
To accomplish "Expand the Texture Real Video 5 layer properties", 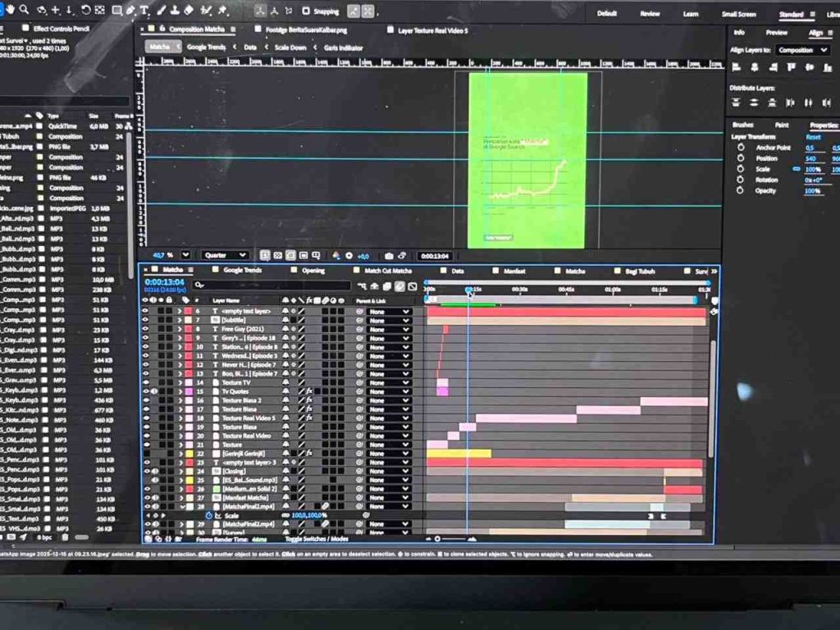I will click(x=180, y=418).
